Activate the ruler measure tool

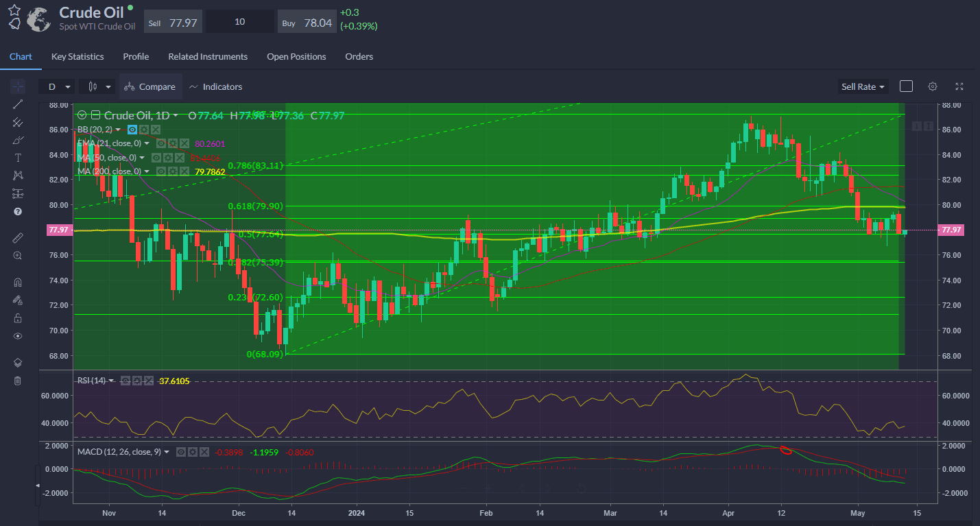[x=18, y=237]
